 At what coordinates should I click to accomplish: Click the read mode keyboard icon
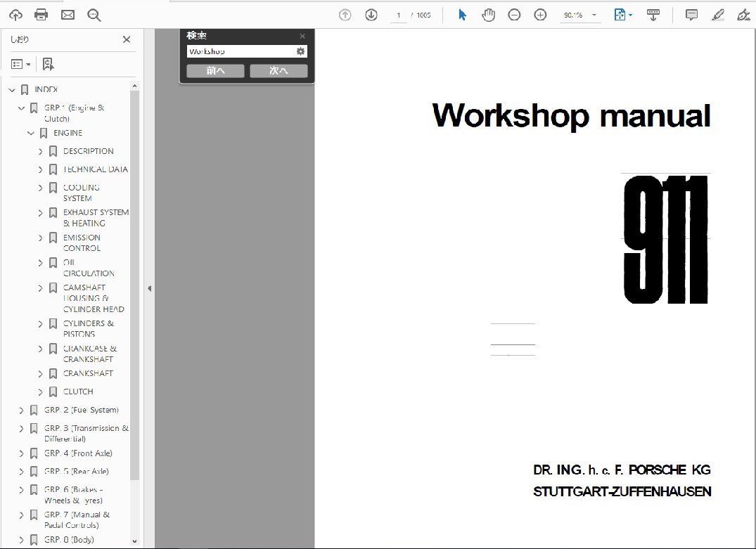pyautogui.click(x=653, y=15)
